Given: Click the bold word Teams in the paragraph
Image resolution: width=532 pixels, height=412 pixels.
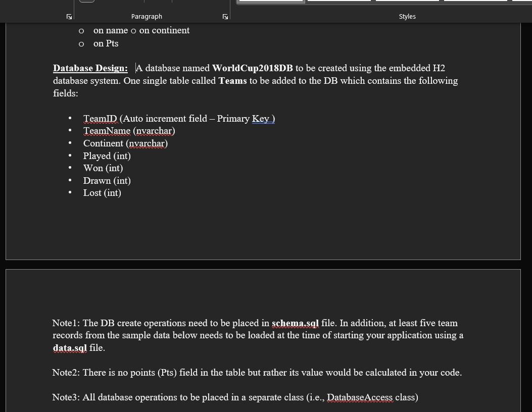Looking at the screenshot, I should (x=232, y=81).
